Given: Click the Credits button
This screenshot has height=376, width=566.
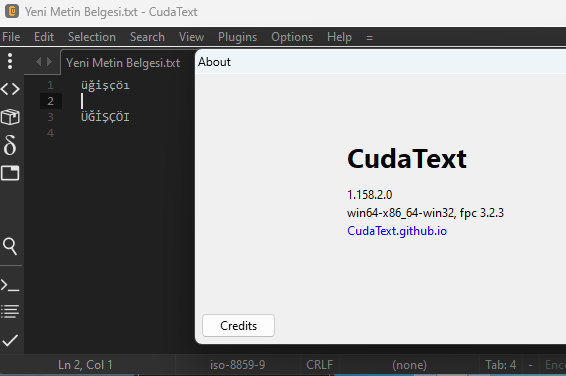Looking at the screenshot, I should point(238,325).
